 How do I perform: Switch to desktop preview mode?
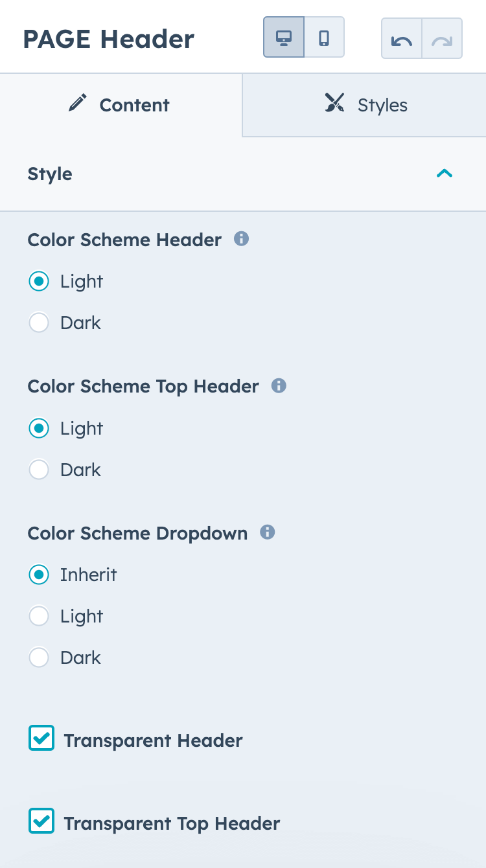[283, 37]
